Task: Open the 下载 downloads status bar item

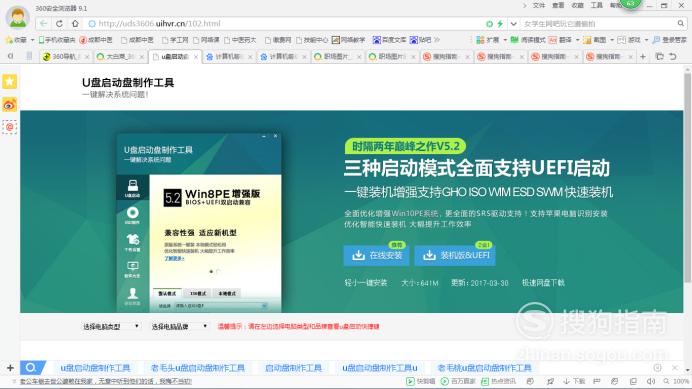Action: [x=574, y=381]
